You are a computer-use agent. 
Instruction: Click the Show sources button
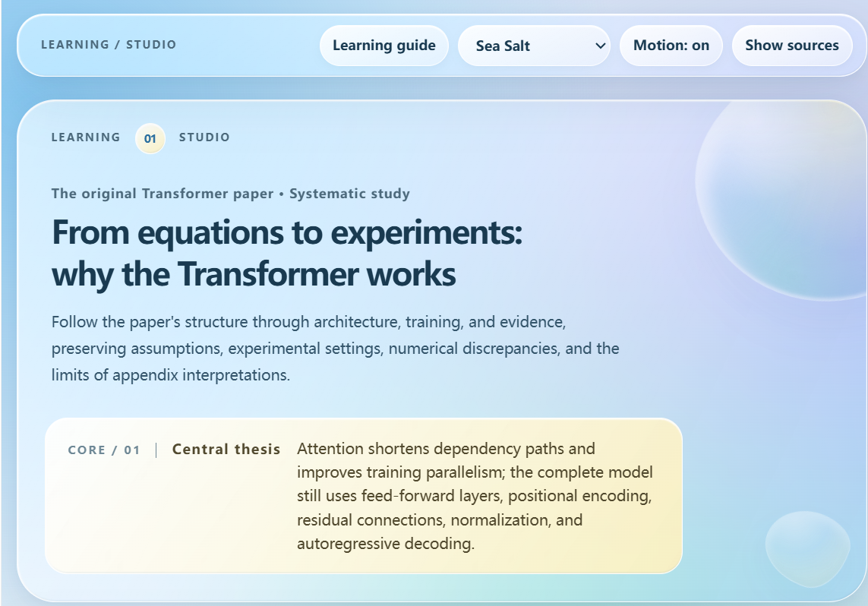coord(791,46)
